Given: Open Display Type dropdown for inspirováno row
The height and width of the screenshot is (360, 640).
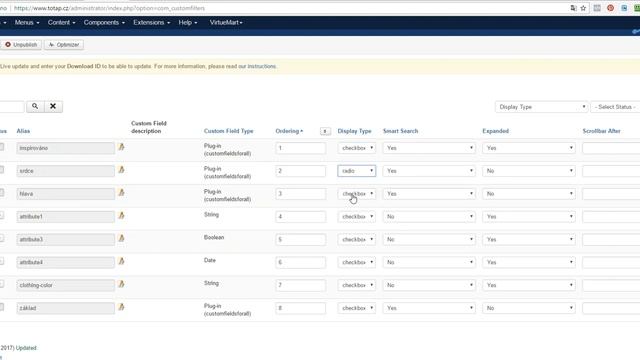Looking at the screenshot, I should coord(356,148).
